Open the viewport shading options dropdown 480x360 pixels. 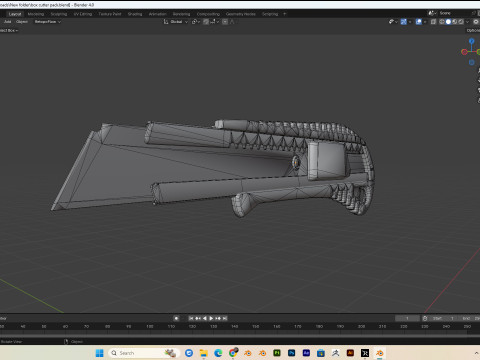[467, 22]
